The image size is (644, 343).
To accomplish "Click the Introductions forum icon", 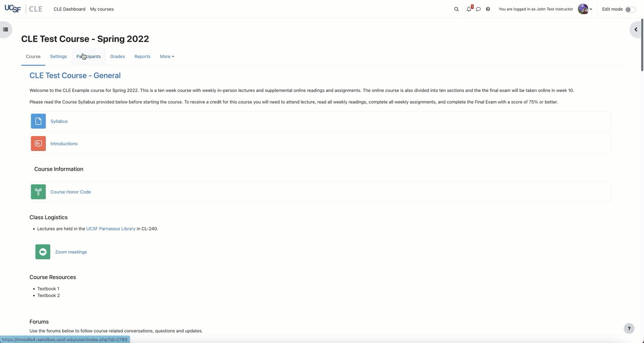I will (38, 144).
